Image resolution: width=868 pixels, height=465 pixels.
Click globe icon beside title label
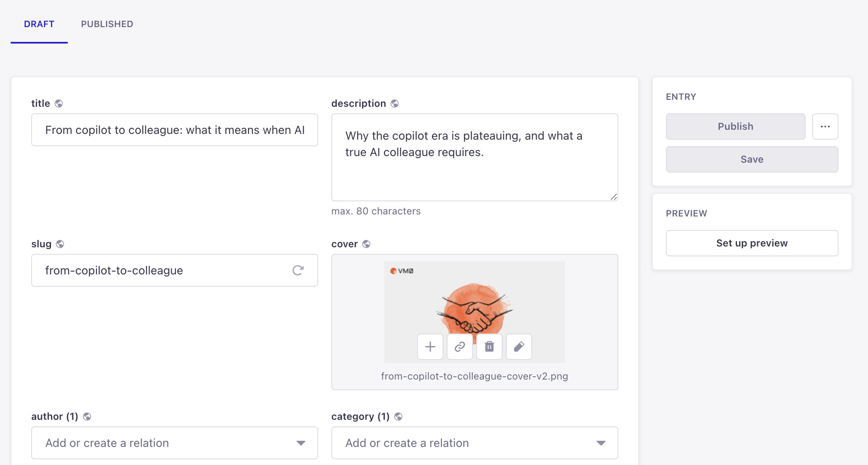(59, 104)
